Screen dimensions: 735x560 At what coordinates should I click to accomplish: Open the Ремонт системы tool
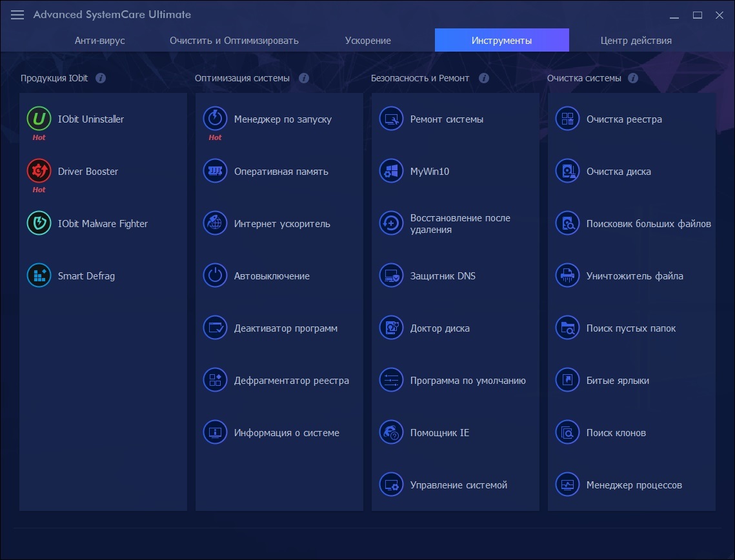coord(447,119)
